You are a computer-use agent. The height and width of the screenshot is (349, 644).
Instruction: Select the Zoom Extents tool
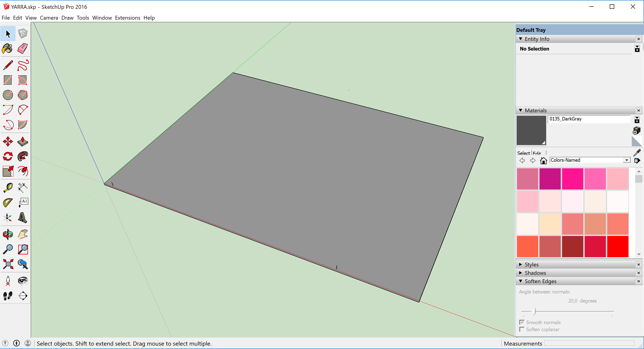[x=8, y=264]
